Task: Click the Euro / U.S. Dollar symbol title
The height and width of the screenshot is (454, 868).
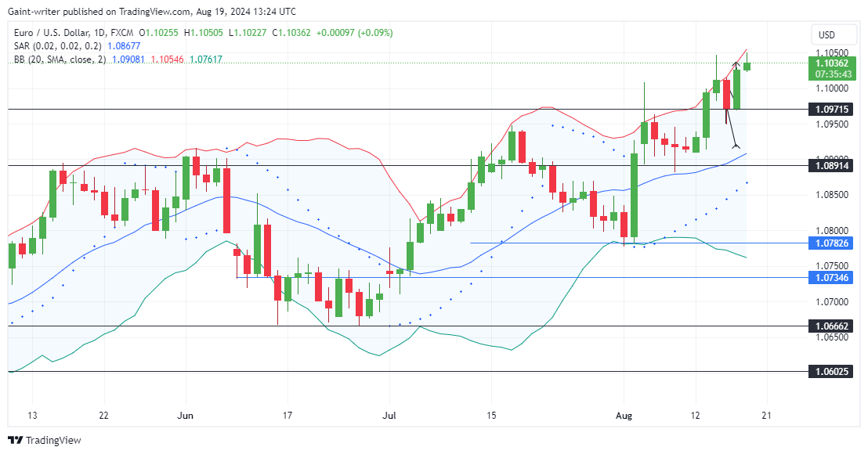Action: point(53,33)
